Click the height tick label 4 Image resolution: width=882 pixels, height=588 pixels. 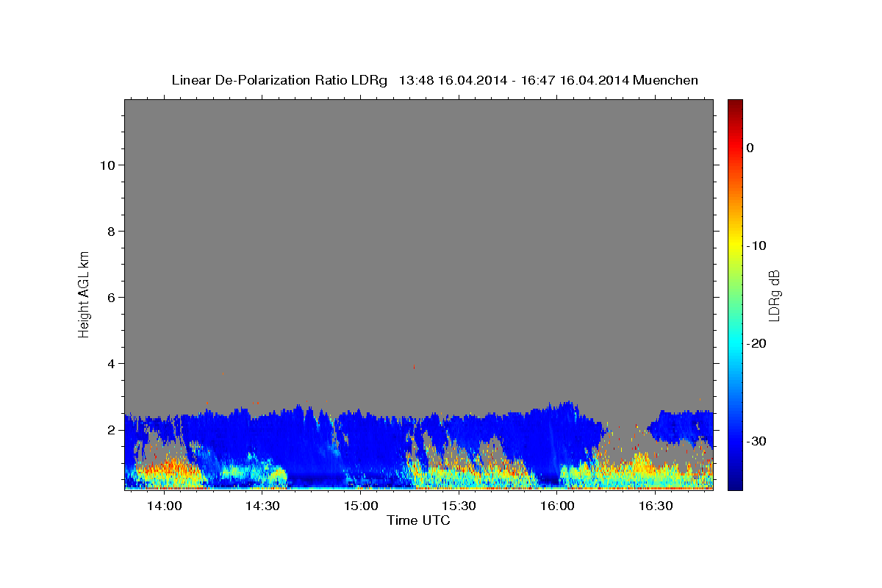(110, 363)
